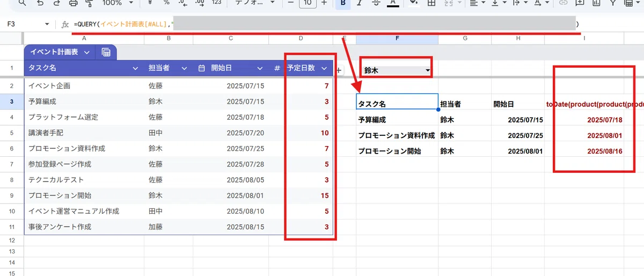The width and height of the screenshot is (644, 276).
Task: Open text rotation options
Action: [541, 3]
